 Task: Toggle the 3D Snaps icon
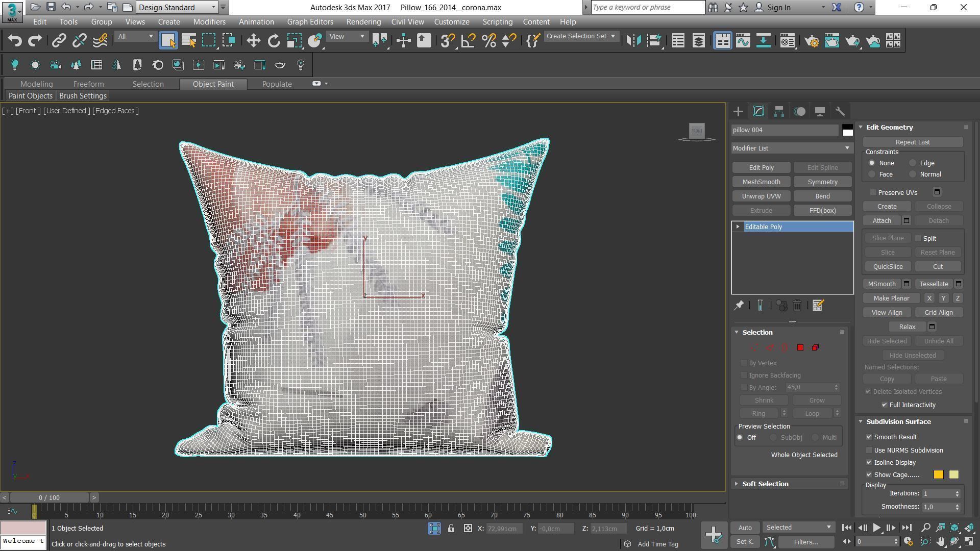[448, 41]
